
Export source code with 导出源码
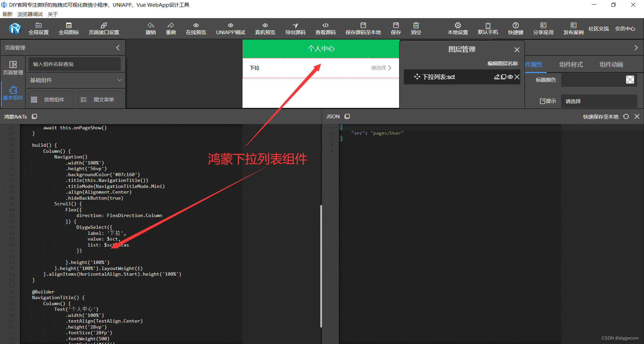[295, 28]
